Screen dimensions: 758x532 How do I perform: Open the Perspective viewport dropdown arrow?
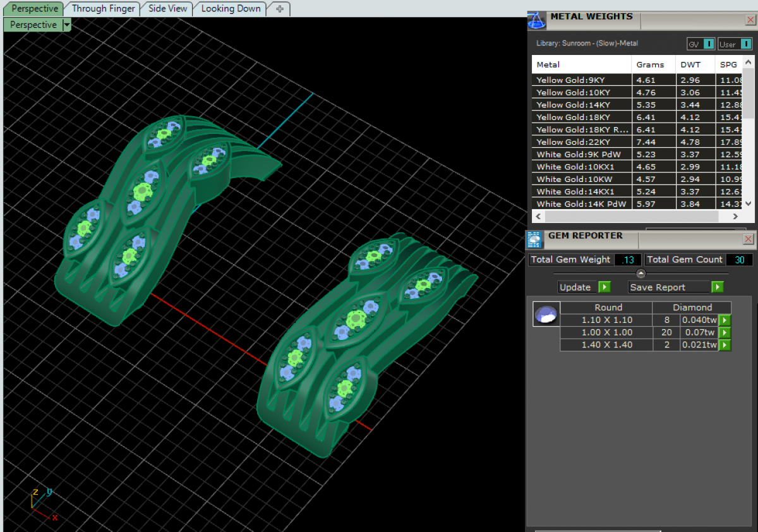[x=66, y=25]
